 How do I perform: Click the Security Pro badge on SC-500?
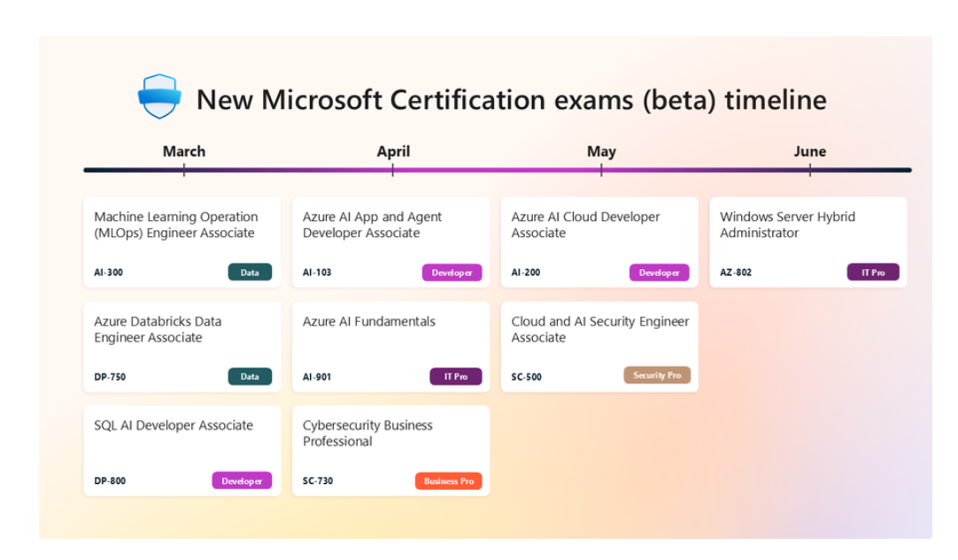pos(657,376)
